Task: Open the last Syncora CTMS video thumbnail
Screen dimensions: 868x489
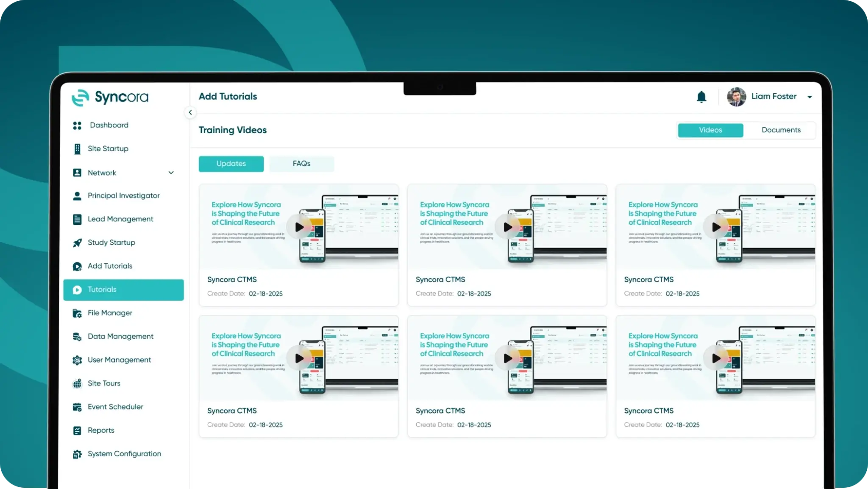Action: [715, 358]
